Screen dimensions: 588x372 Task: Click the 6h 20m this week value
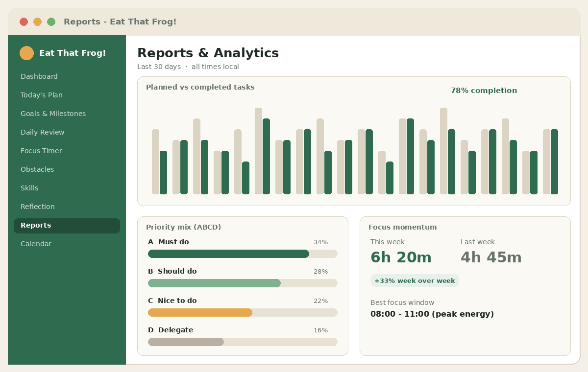(401, 257)
